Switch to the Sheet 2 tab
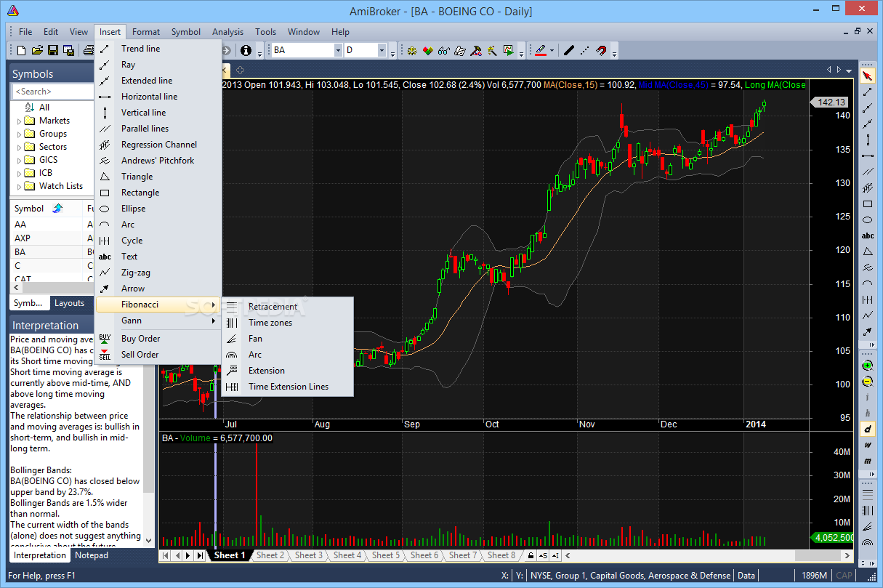This screenshot has height=588, width=883. 270,555
